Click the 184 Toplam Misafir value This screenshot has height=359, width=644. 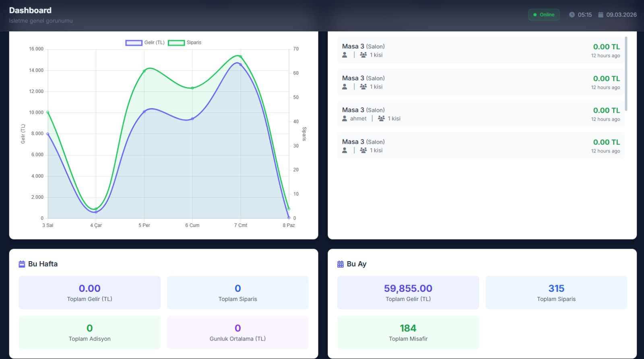coord(408,328)
